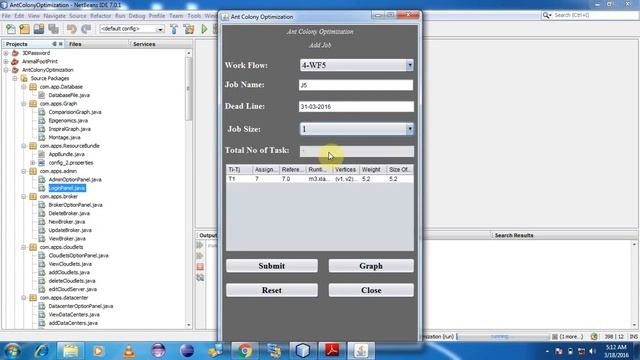The width and height of the screenshot is (640, 360).
Task: Switch to the Java app on taskbar
Action: pos(361,351)
